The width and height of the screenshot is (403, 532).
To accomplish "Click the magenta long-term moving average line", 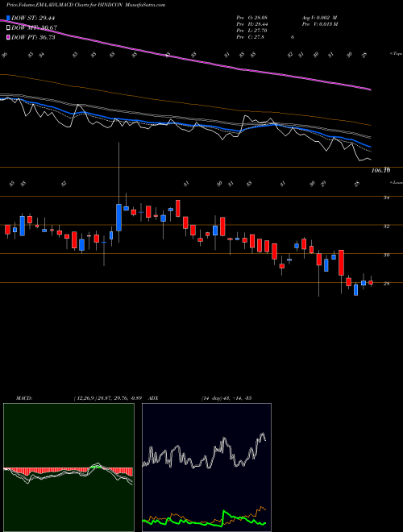I will point(186,59).
